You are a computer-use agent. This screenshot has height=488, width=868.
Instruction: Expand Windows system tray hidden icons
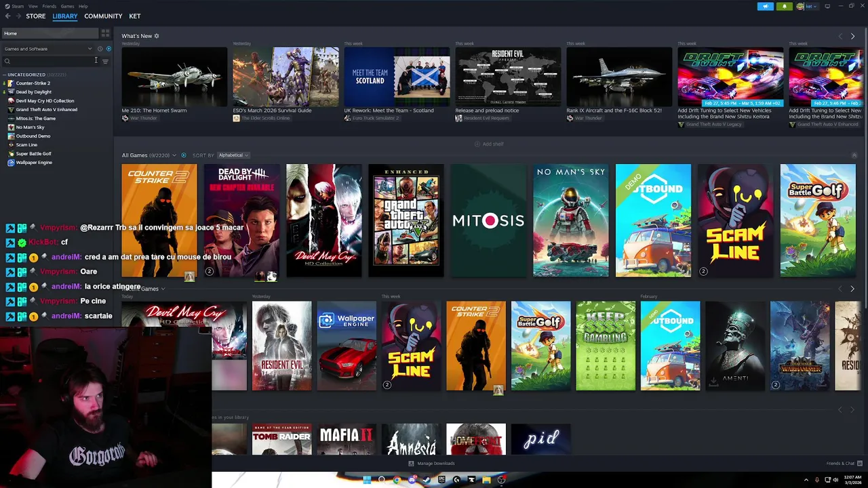[x=806, y=480]
